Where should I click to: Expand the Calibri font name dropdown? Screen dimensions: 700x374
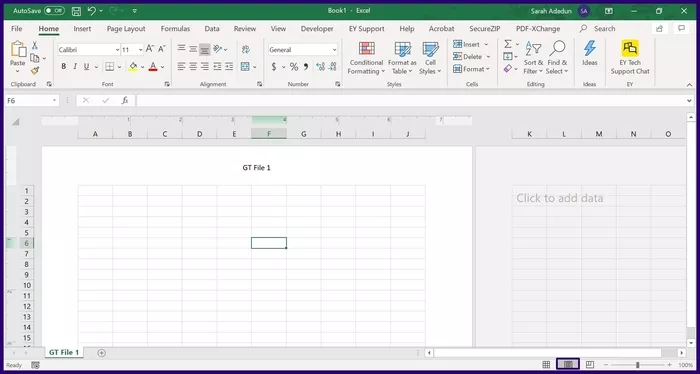(117, 50)
